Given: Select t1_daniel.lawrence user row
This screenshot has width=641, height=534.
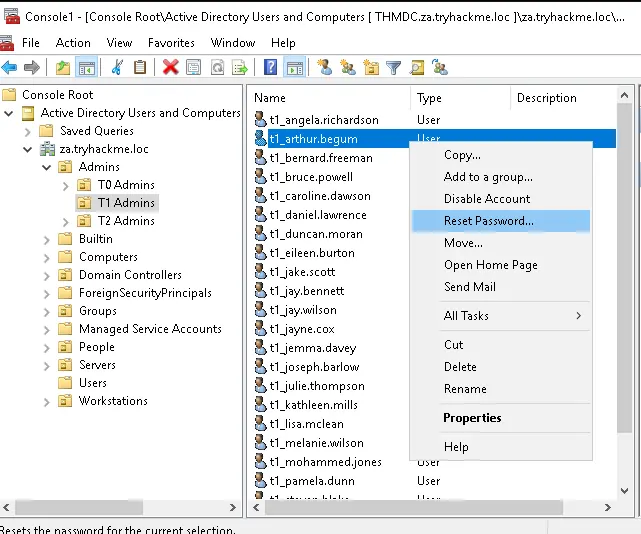Looking at the screenshot, I should point(318,215).
